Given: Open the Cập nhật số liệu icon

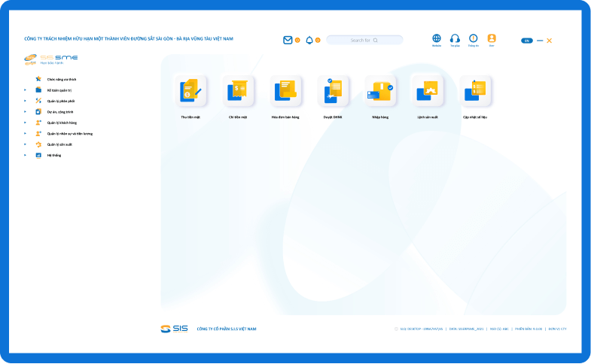Looking at the screenshot, I should click(475, 90).
